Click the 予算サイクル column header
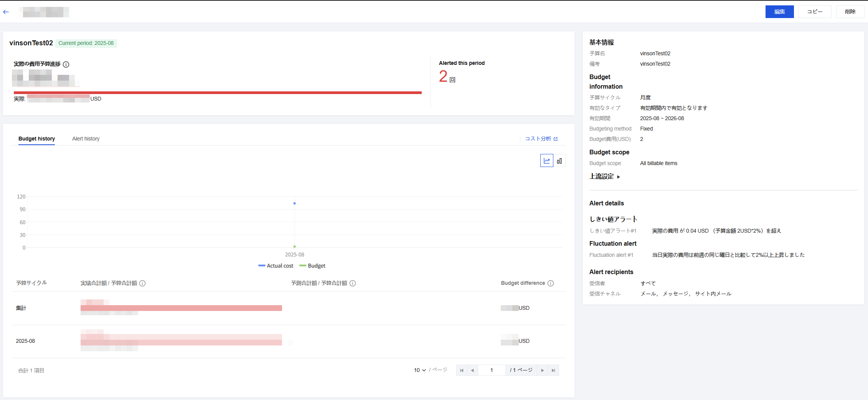868x400 pixels. [x=31, y=283]
